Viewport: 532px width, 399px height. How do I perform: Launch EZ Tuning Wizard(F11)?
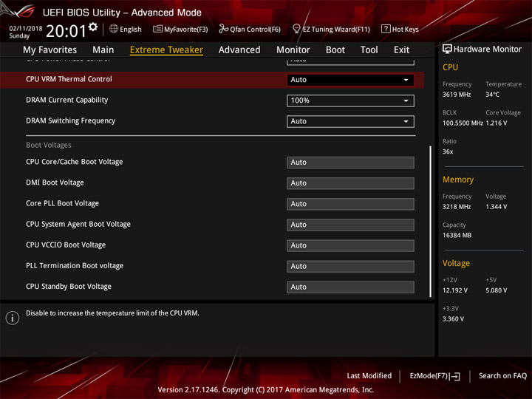[x=331, y=29]
